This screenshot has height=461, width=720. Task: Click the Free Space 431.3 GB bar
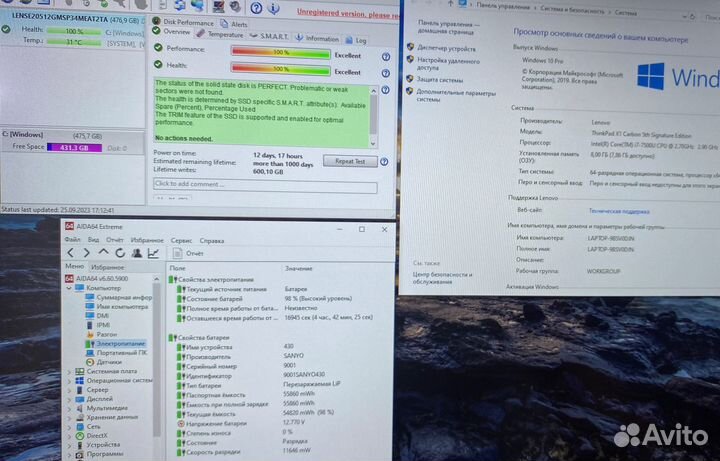tap(74, 148)
